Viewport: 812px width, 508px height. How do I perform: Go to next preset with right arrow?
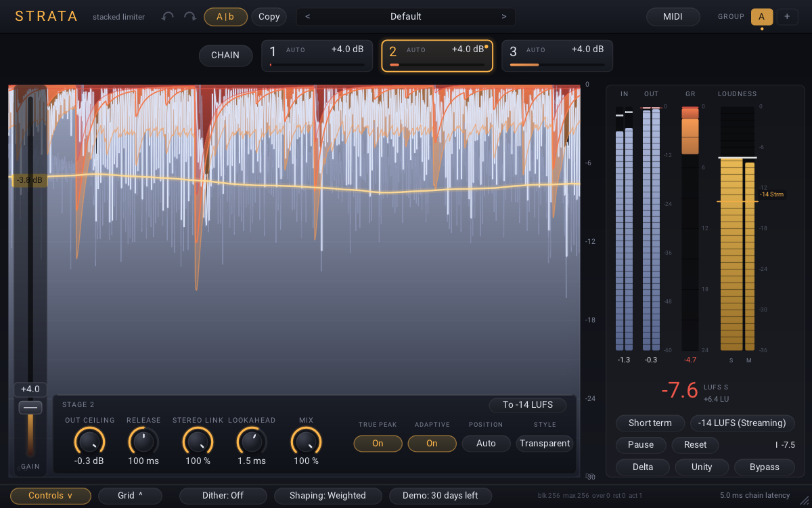coord(503,16)
